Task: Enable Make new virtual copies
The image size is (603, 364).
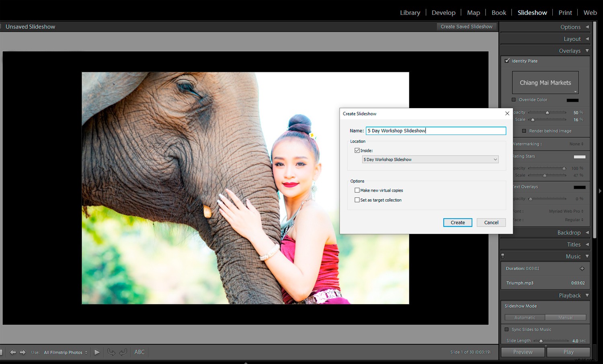Action: [357, 190]
